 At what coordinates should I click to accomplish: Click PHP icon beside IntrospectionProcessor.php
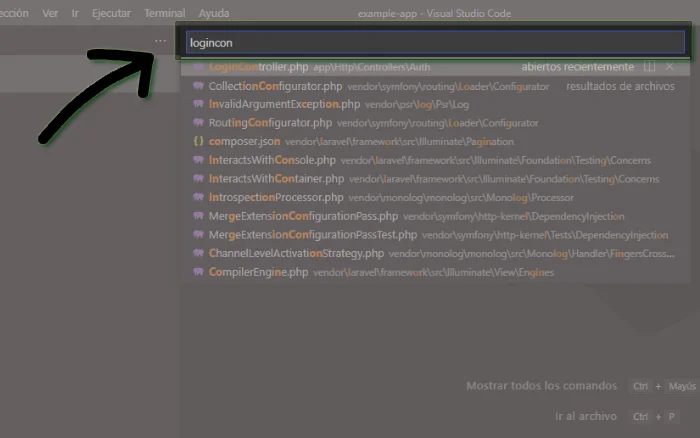click(x=198, y=197)
